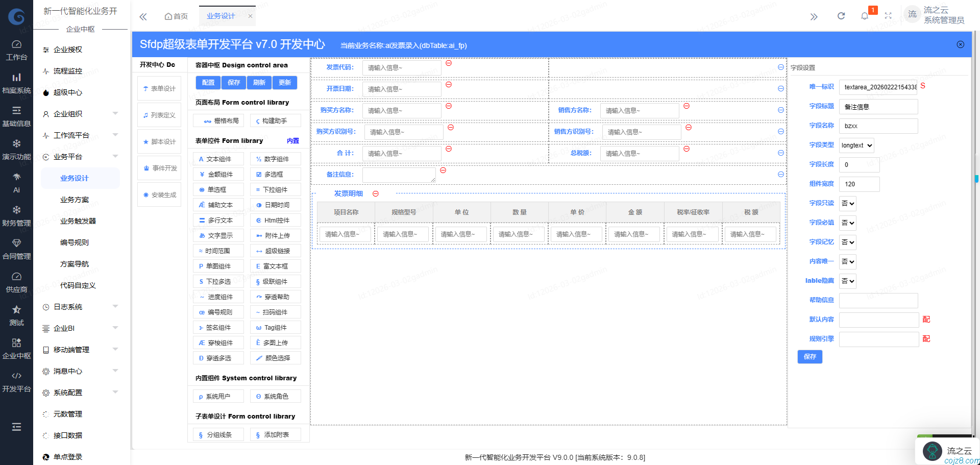Toggle 字段必填 field required setting
Screen dimensions: 980x465
(x=847, y=223)
